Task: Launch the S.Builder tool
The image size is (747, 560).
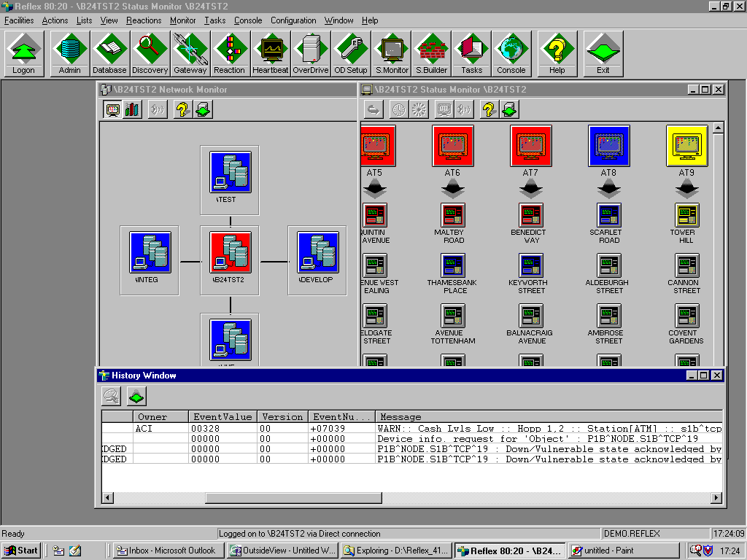Action: (x=431, y=53)
